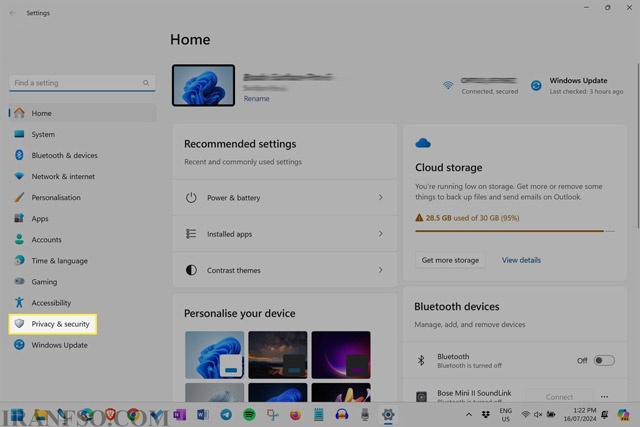
Task: Open more options for Bose Mini II SoundLink
Action: coord(604,397)
